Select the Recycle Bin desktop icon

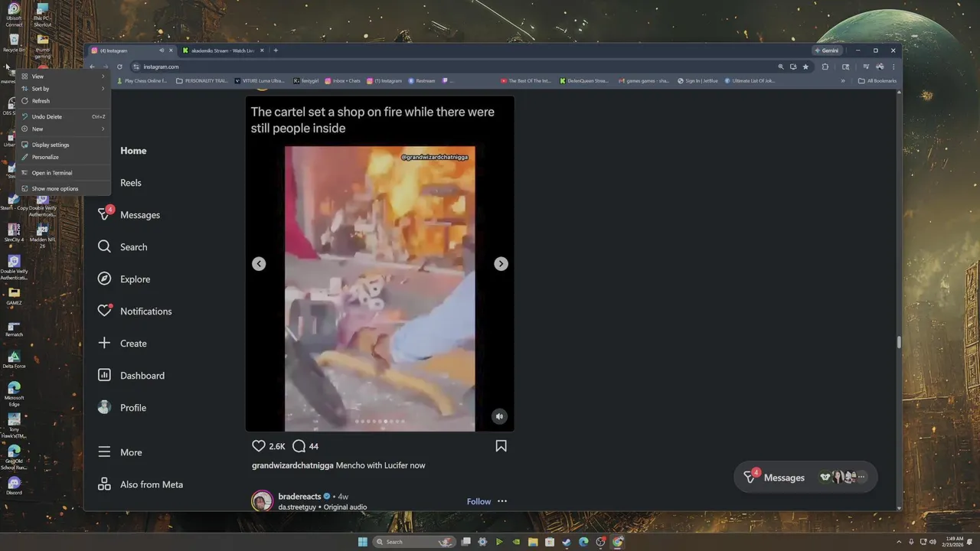coord(14,43)
